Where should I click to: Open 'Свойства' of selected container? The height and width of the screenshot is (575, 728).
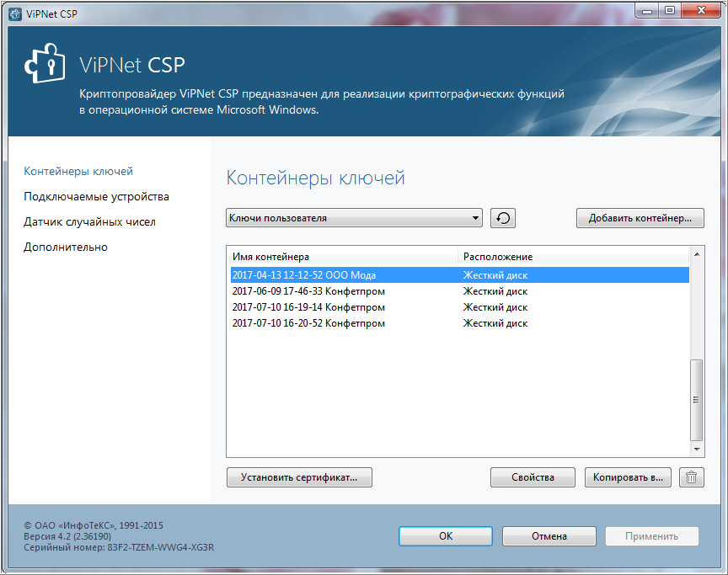(x=533, y=477)
